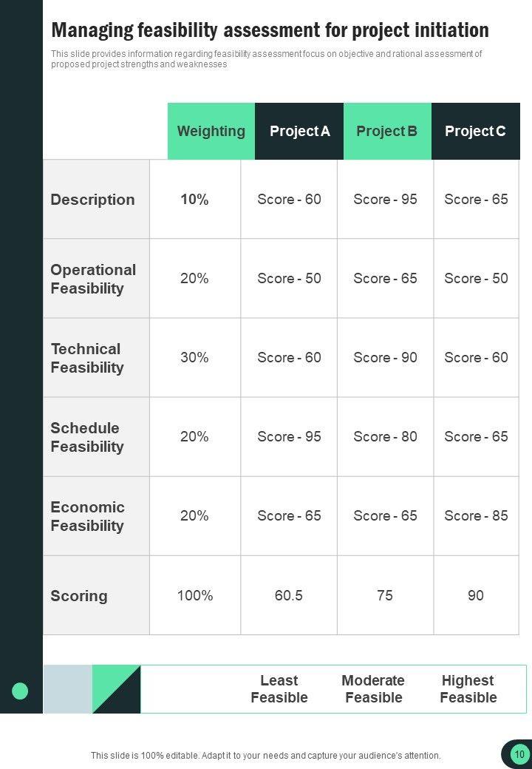Image resolution: width=532 pixels, height=769 pixels.
Task: Select the Project C column header
Action: click(x=475, y=132)
